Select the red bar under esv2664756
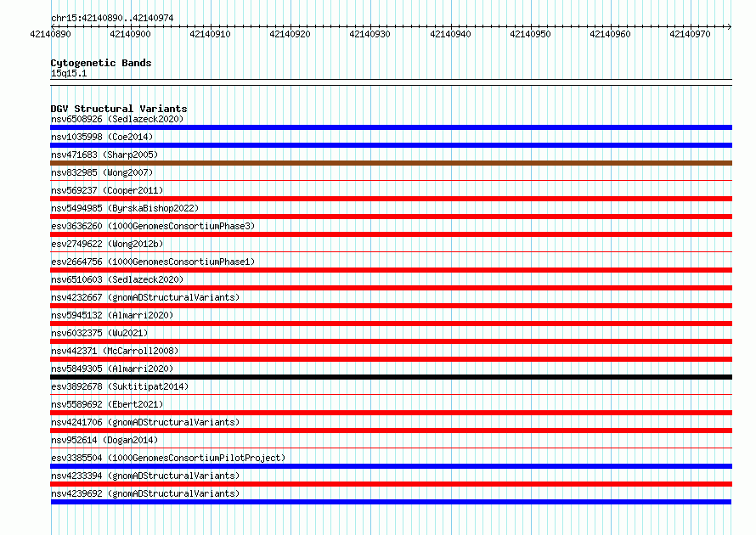Image resolution: width=756 pixels, height=535 pixels. click(x=391, y=270)
